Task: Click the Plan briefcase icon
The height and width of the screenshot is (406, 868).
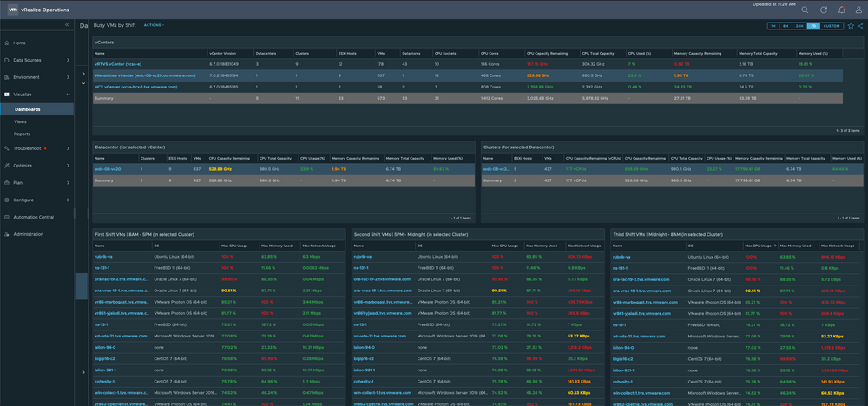Action: [7, 182]
